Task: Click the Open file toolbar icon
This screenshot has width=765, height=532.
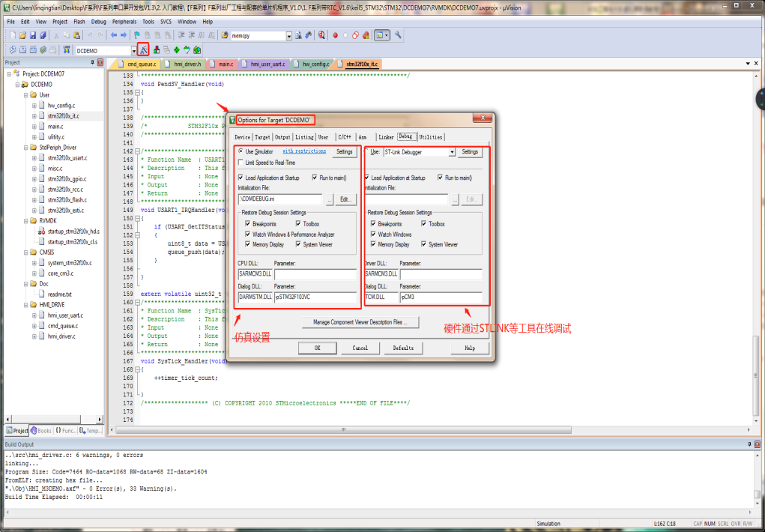Action: point(22,35)
